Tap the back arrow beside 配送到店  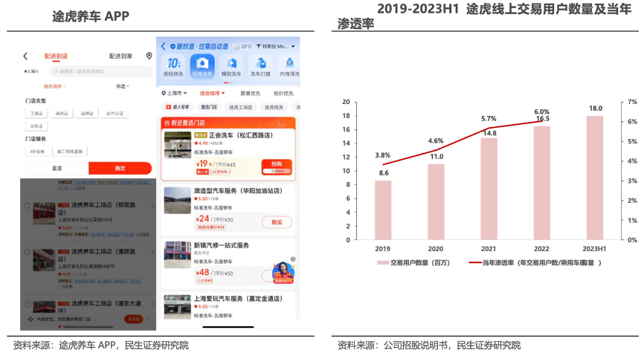pyautogui.click(x=25, y=56)
